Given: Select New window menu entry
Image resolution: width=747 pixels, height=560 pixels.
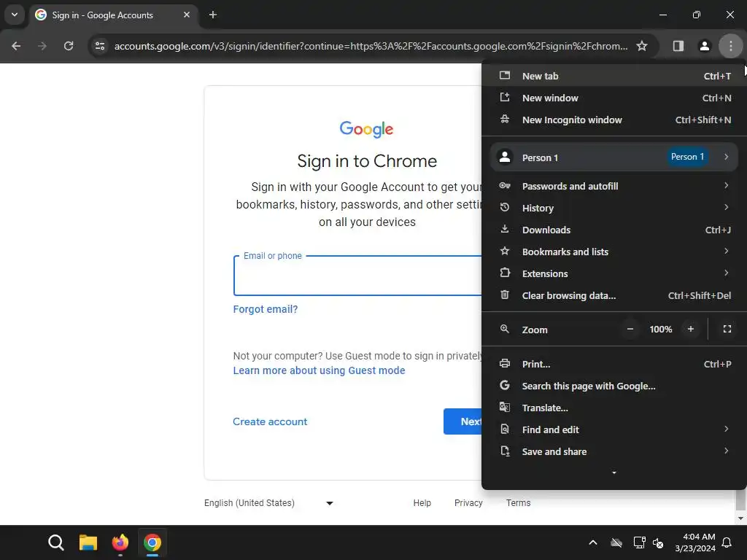Looking at the screenshot, I should tap(614, 98).
